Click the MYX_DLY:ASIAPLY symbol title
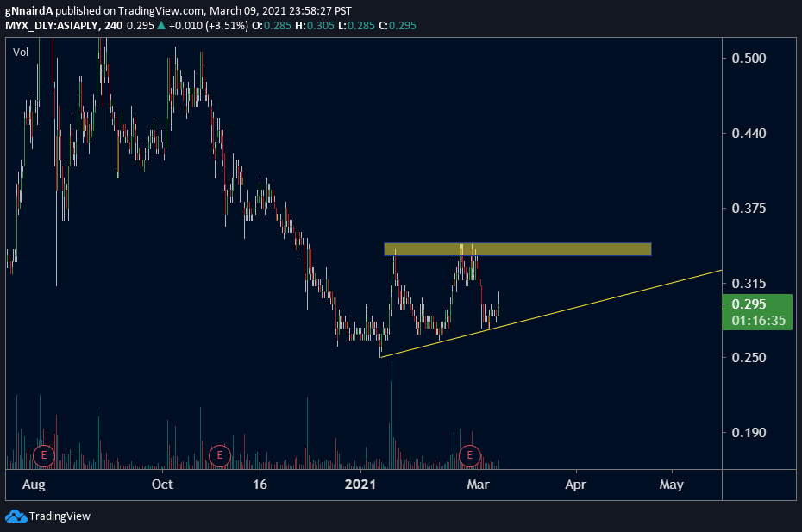 [x=52, y=26]
